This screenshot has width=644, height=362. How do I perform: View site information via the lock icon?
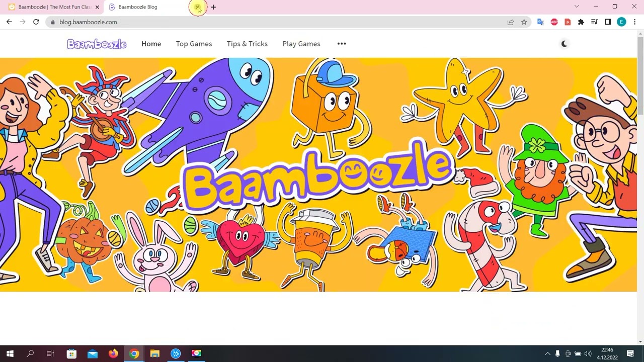[53, 22]
